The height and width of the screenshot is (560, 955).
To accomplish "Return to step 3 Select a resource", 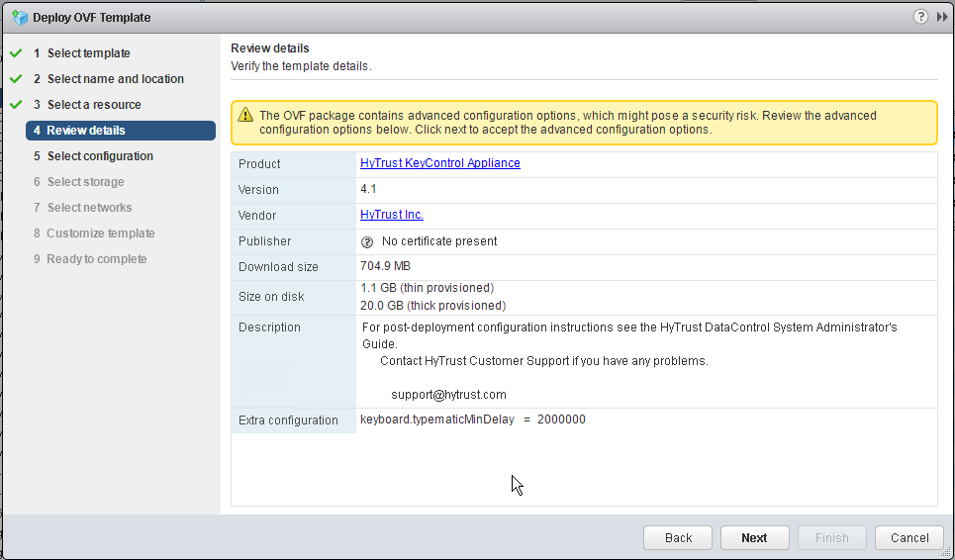I will pyautogui.click(x=93, y=105).
